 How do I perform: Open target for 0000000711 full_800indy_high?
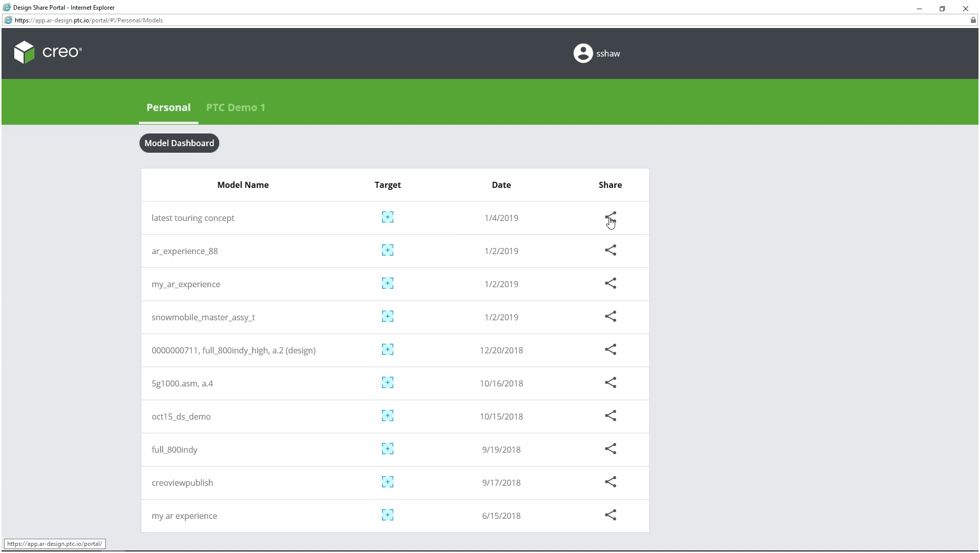pyautogui.click(x=387, y=350)
